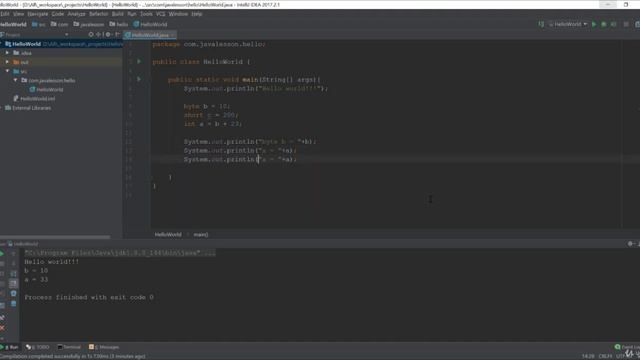Open the Analyze menu
Image resolution: width=640 pixels, height=360 pixels.
76,14
